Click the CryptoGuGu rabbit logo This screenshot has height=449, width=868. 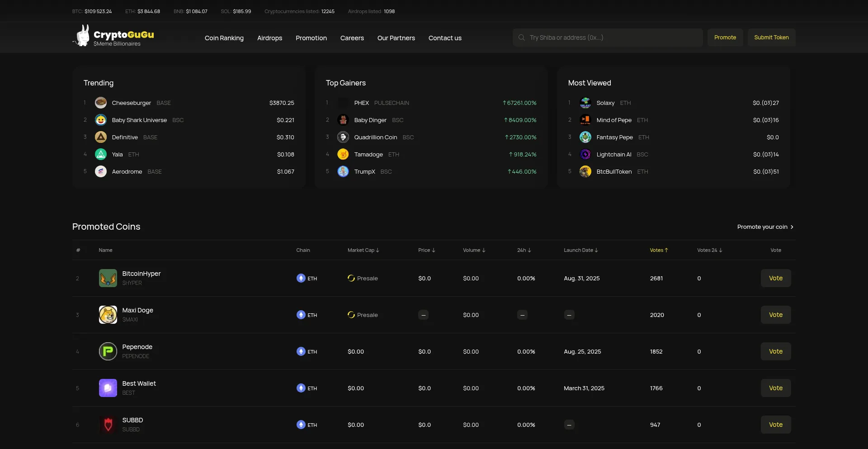click(82, 36)
